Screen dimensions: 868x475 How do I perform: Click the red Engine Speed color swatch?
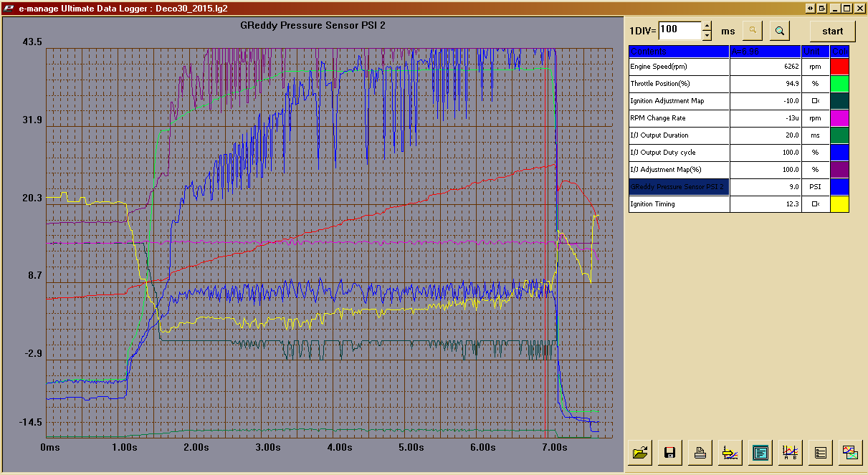839,67
